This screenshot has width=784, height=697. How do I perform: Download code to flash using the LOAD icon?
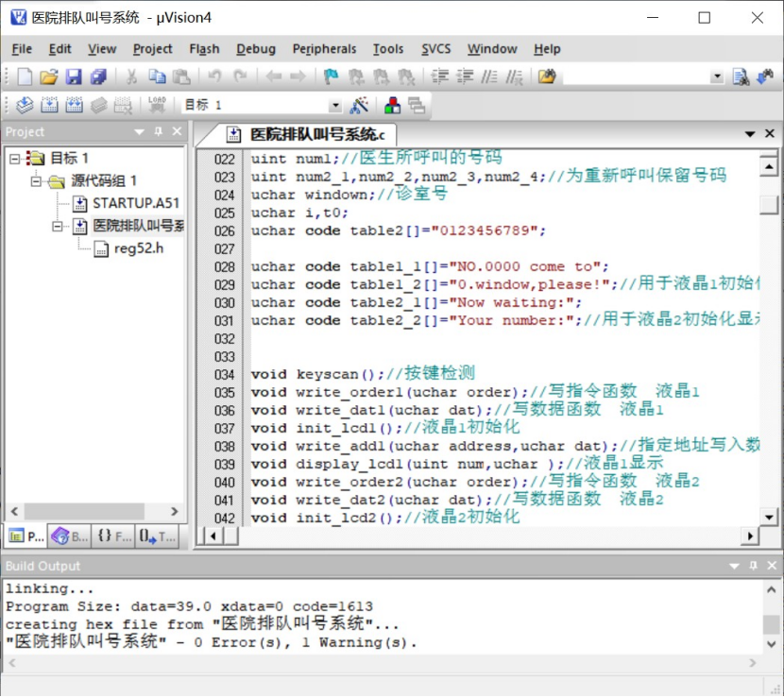click(x=157, y=105)
